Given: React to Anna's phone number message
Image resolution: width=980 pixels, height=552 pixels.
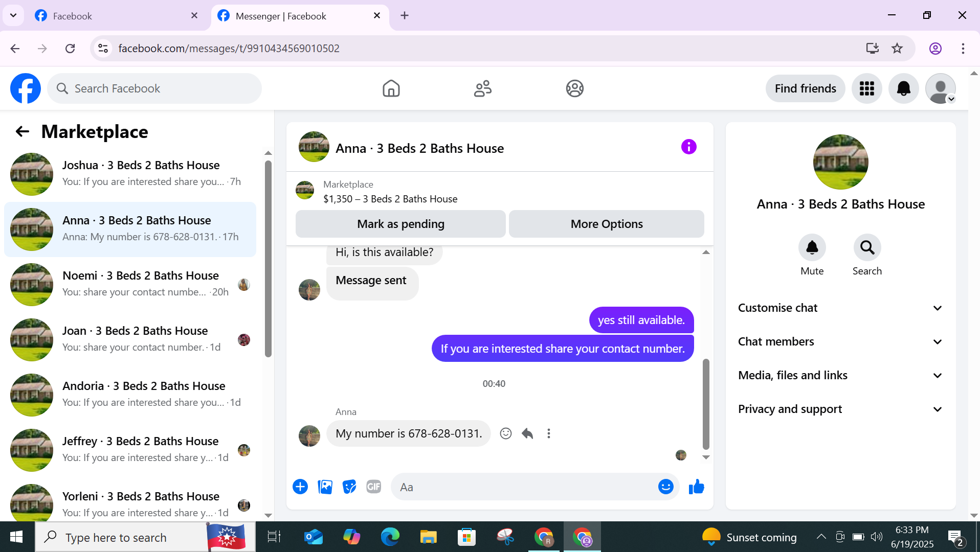Looking at the screenshot, I should tap(506, 433).
